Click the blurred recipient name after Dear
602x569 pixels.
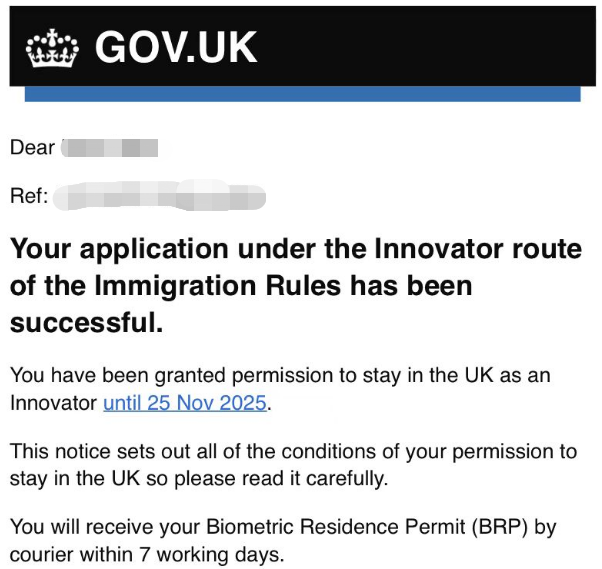[x=109, y=148]
